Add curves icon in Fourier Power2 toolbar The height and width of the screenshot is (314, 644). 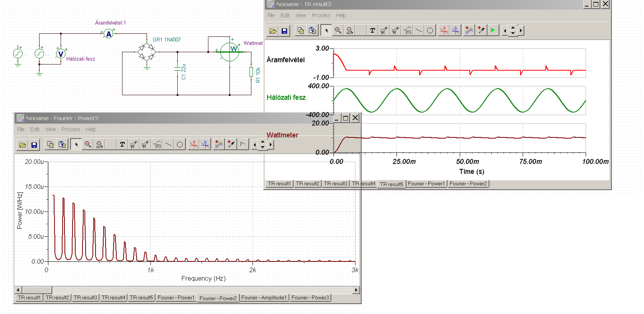219,144
